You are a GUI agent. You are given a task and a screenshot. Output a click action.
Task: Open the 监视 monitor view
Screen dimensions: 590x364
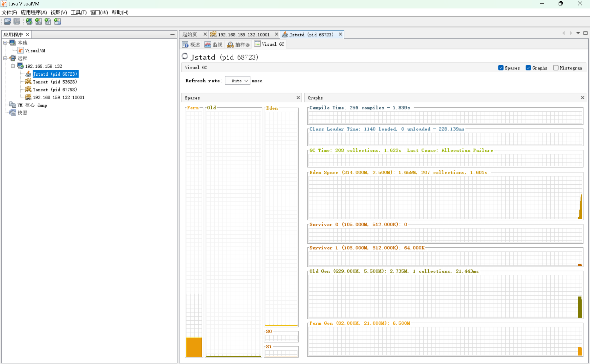click(214, 45)
